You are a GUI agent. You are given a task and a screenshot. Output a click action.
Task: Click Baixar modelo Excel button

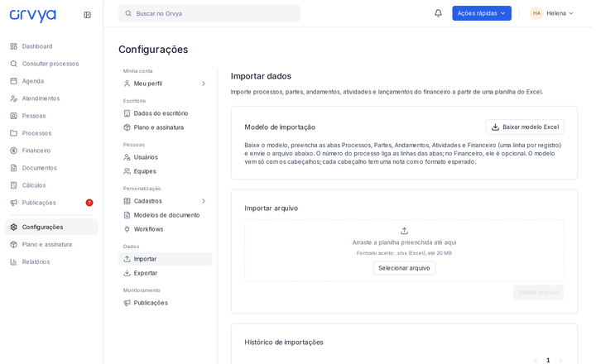point(525,127)
